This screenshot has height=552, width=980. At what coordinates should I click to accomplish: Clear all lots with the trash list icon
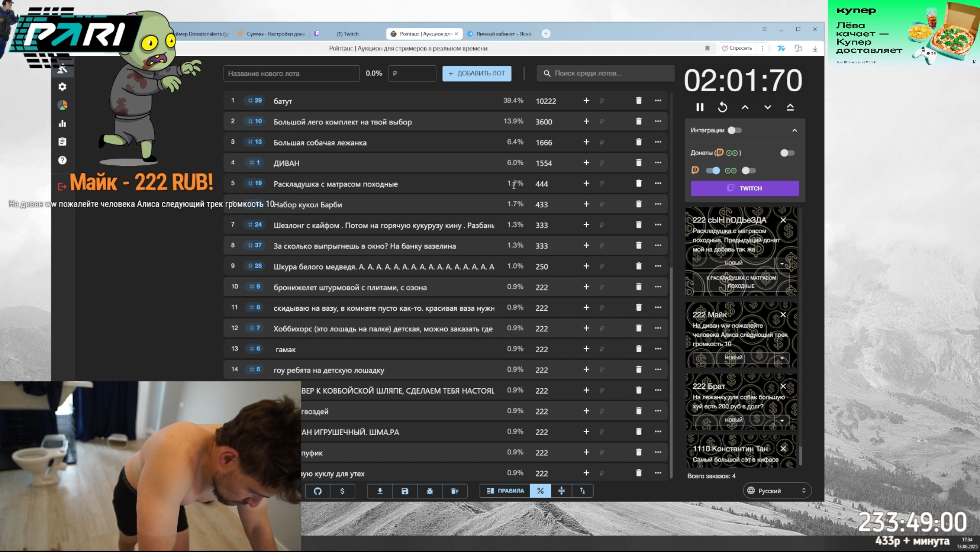coord(455,491)
